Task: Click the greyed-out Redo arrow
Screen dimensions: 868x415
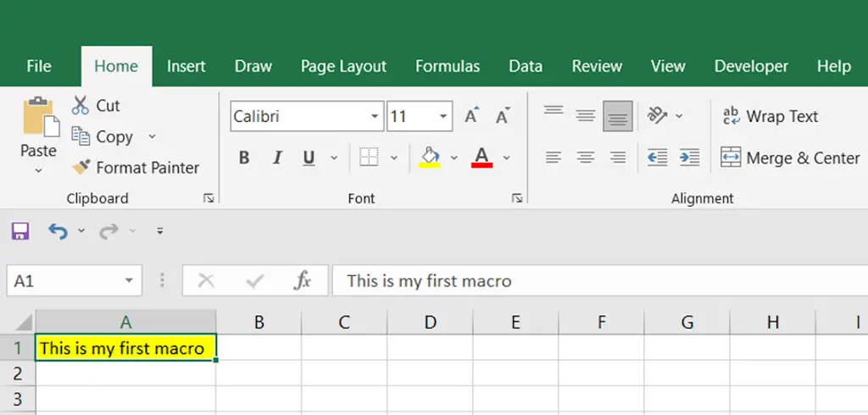Action: (108, 231)
